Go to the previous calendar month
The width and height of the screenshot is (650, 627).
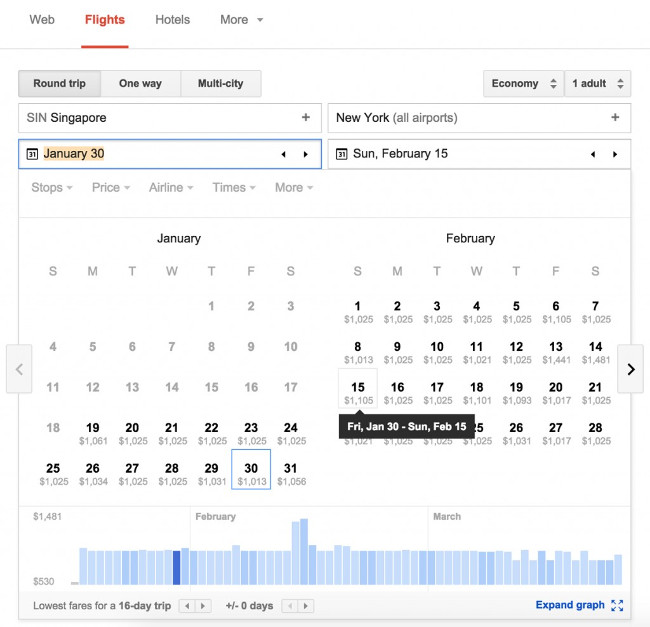pos(19,369)
